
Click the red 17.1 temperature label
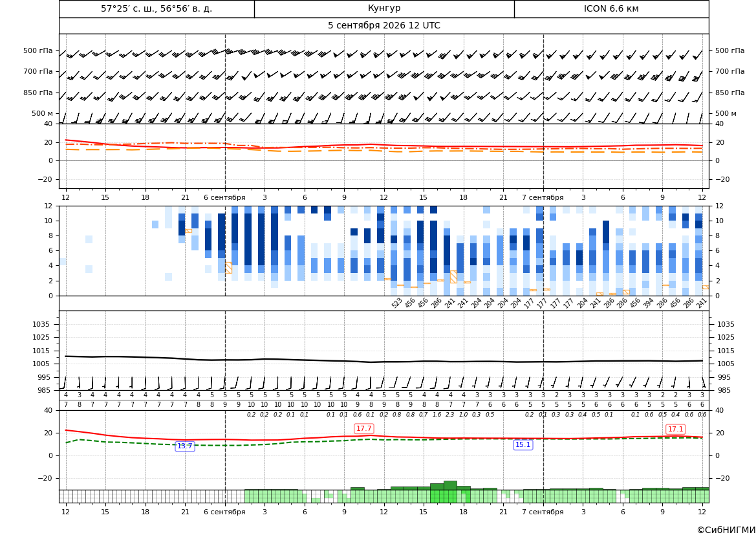point(675,429)
